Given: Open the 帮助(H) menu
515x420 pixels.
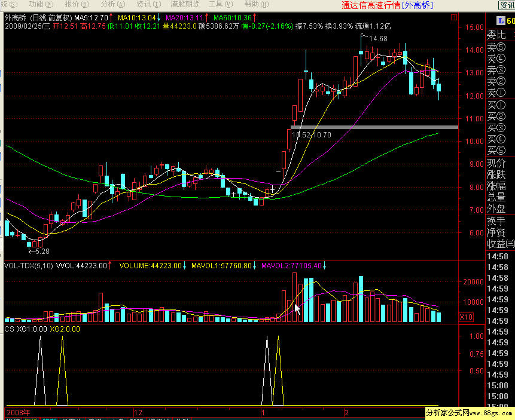Looking at the screenshot, I should point(257,4).
